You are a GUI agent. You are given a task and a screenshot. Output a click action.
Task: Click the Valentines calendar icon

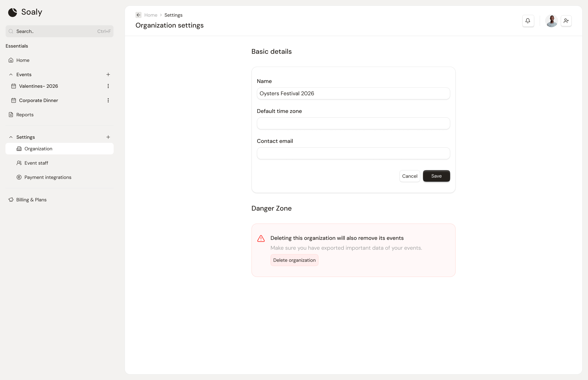click(x=14, y=86)
